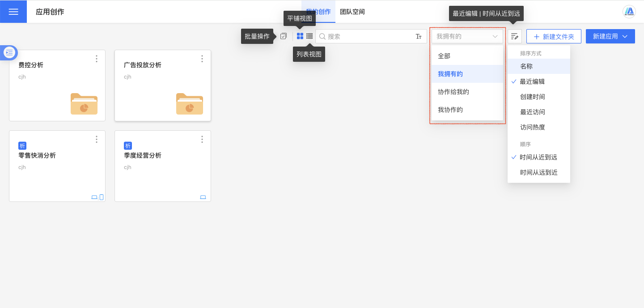Expand the 新建应用 dropdown button

610,36
